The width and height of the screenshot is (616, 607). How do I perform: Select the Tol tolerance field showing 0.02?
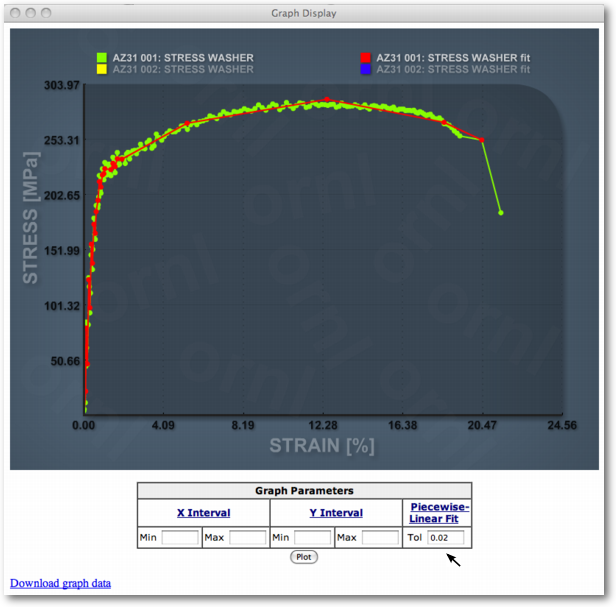pos(446,538)
